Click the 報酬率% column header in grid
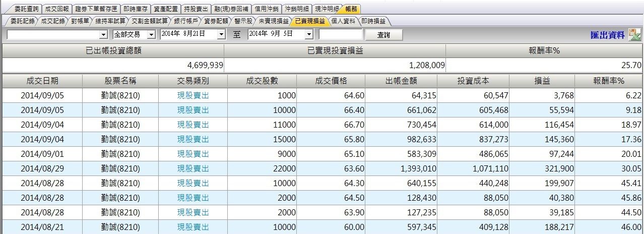 (x=609, y=81)
